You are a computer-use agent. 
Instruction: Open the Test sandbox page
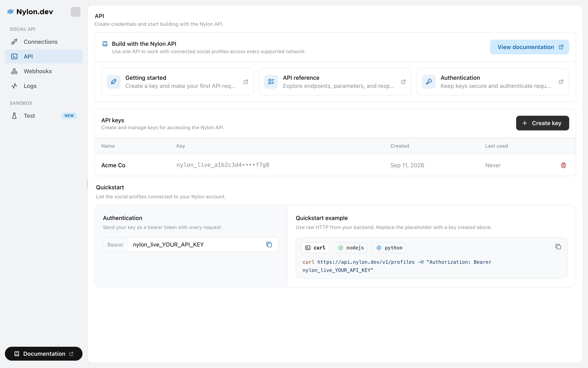pyautogui.click(x=44, y=116)
